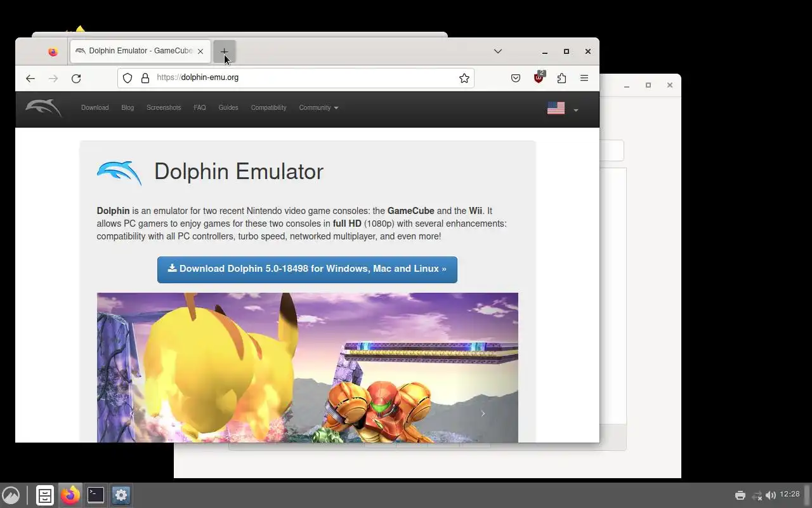Open the Compatibility nav link
Screen dimensions: 812x508
[x=268, y=108]
